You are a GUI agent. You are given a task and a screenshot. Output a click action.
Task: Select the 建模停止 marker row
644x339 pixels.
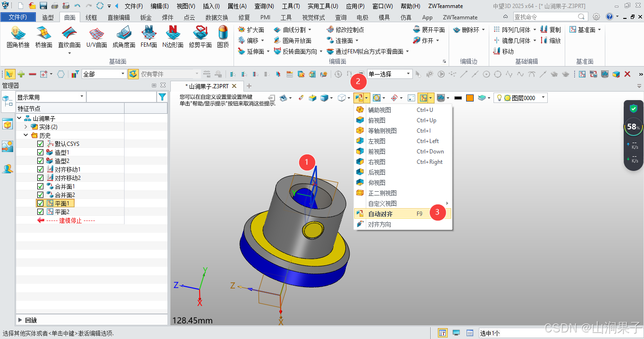[x=66, y=220]
